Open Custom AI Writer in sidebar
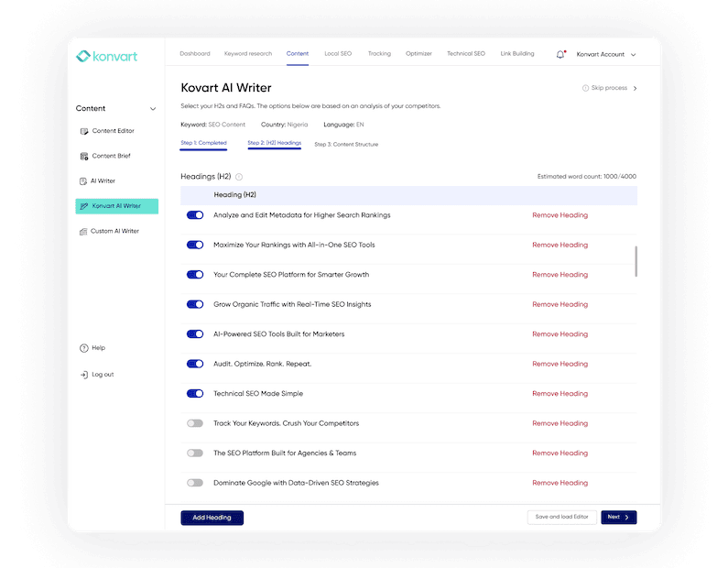728x568 pixels. [114, 231]
